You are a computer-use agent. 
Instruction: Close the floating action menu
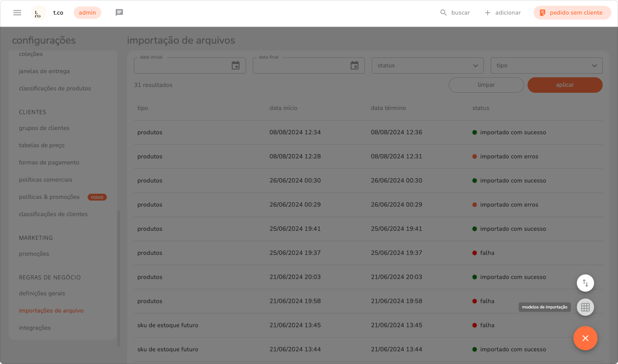(585, 338)
